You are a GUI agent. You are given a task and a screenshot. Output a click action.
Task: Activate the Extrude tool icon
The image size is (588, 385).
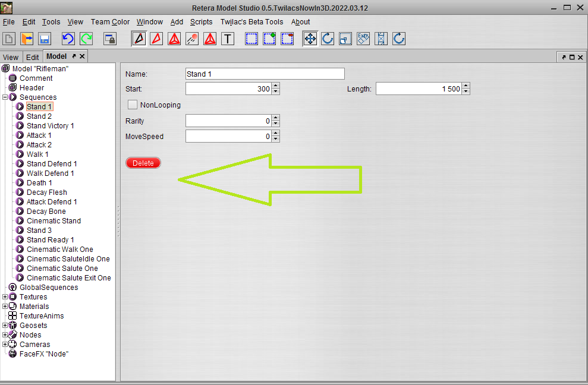(363, 39)
